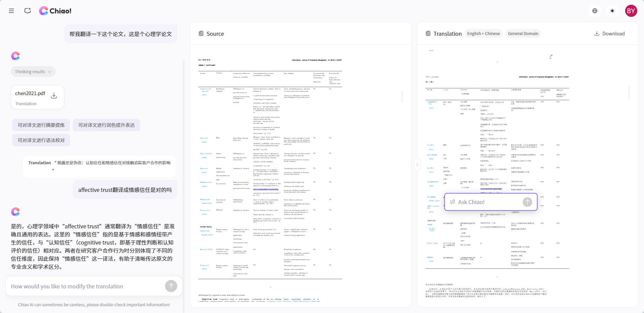Select 可对译文进行摘要提炼 suggestion
Viewport: 644px width, 313px height.
41,125
